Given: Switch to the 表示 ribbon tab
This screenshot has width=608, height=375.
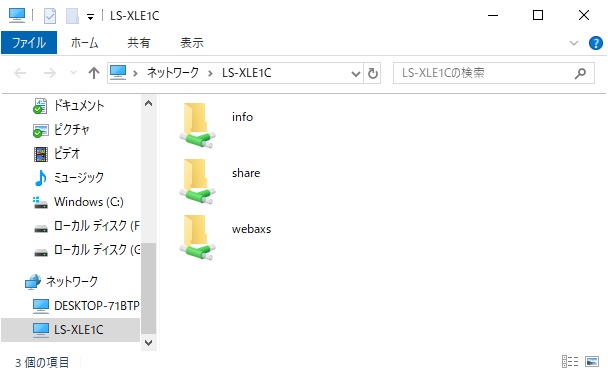Looking at the screenshot, I should pyautogui.click(x=192, y=42).
